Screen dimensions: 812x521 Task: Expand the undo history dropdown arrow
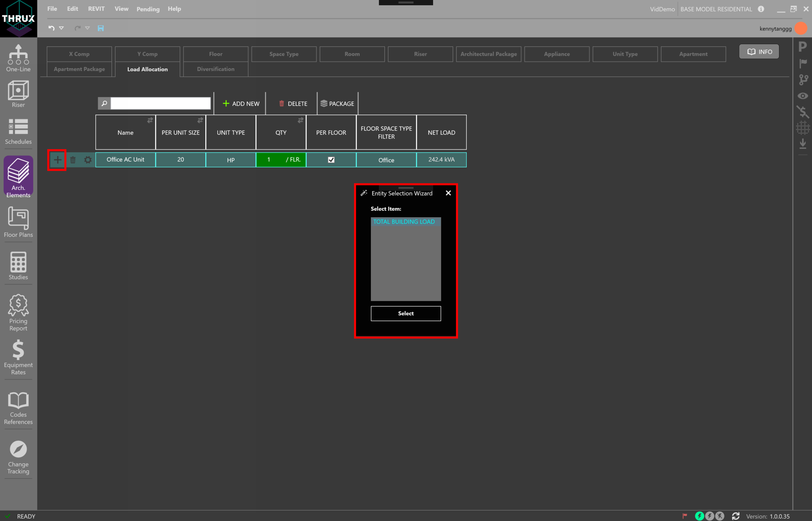coord(61,28)
